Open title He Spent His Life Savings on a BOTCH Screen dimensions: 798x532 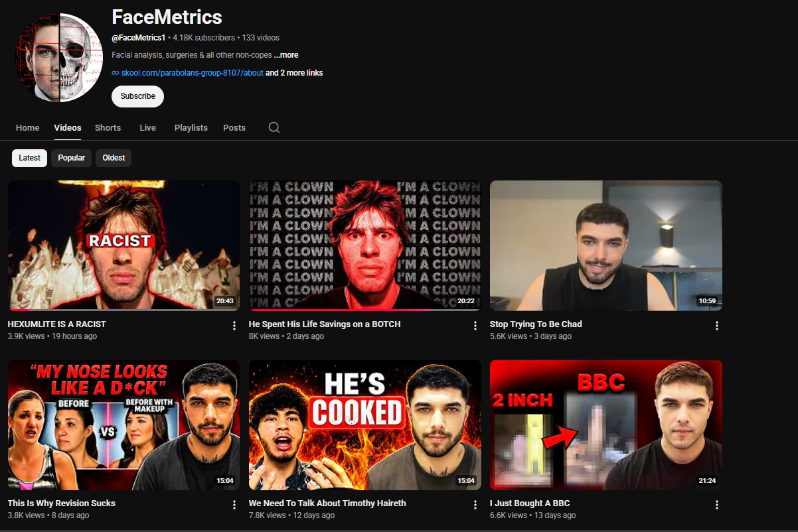325,324
